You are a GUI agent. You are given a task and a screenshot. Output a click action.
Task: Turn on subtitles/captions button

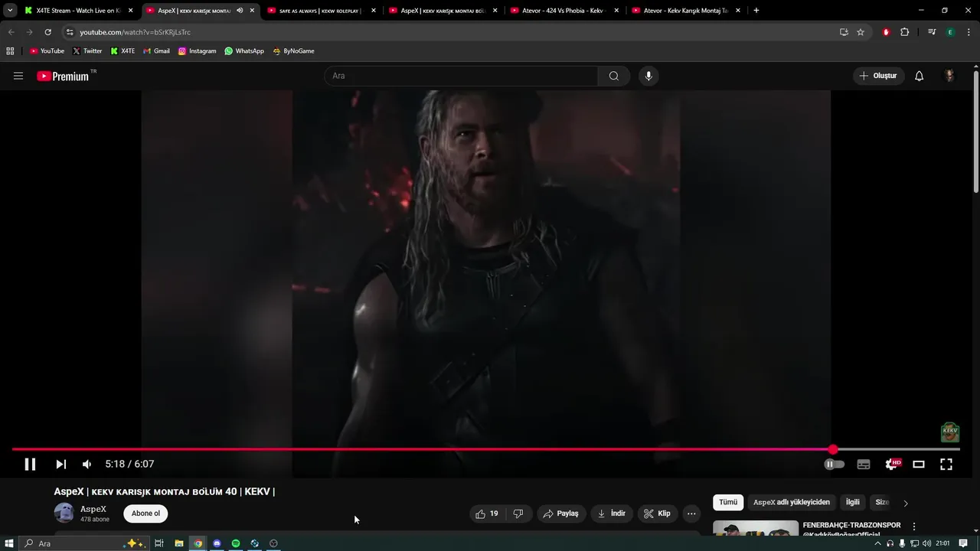pos(864,464)
